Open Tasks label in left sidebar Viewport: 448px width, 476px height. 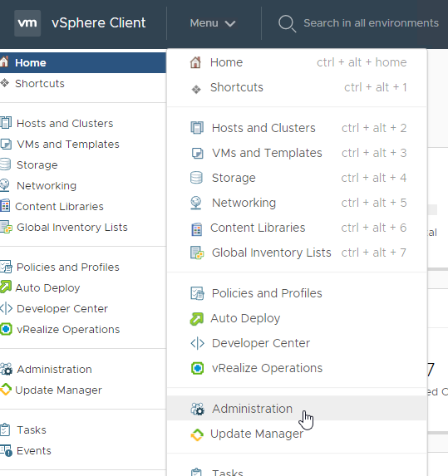pos(32,429)
